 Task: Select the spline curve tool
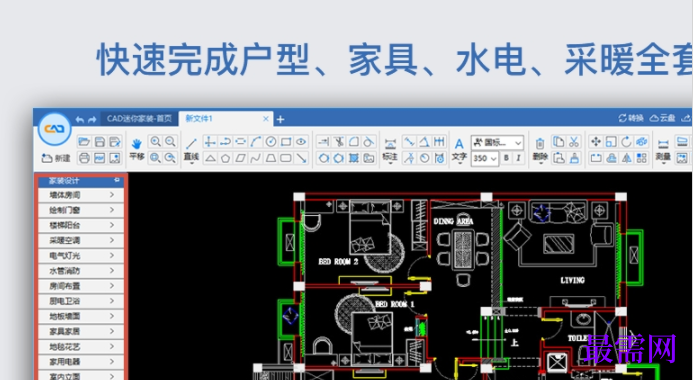point(255,158)
